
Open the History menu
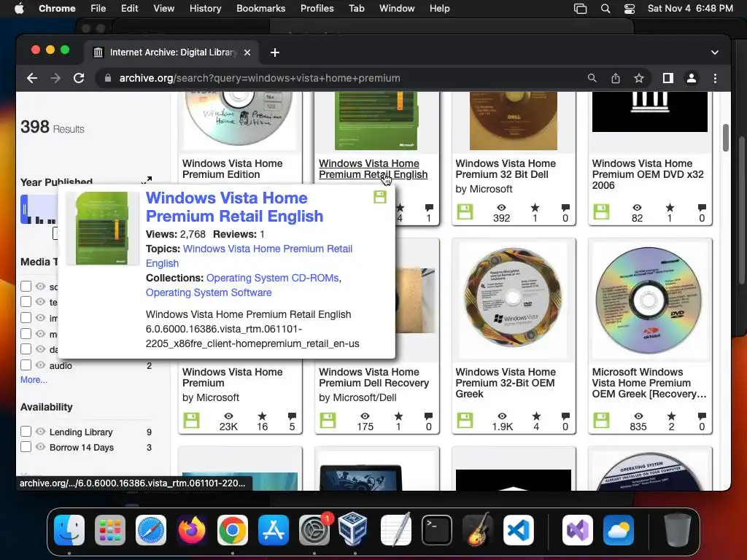click(x=205, y=9)
